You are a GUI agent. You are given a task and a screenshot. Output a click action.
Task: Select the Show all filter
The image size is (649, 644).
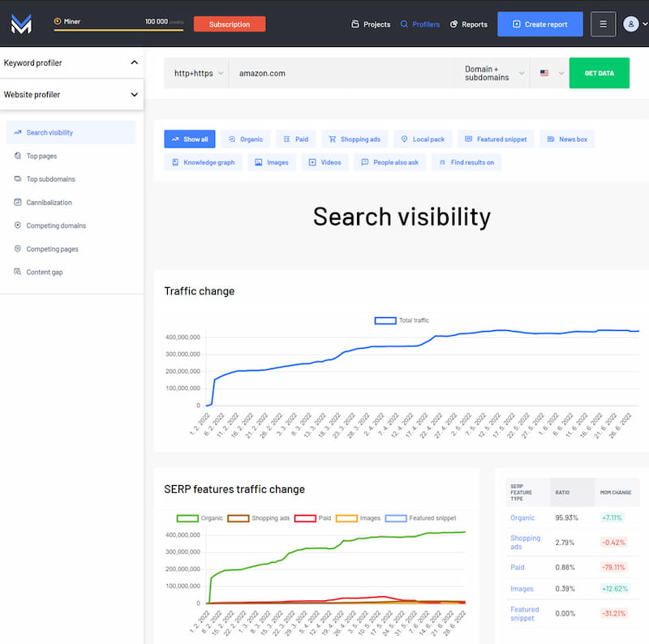point(190,139)
